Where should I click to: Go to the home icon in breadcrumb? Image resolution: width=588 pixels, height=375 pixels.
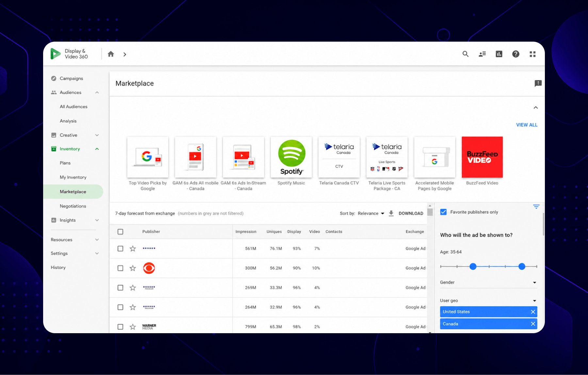point(111,54)
